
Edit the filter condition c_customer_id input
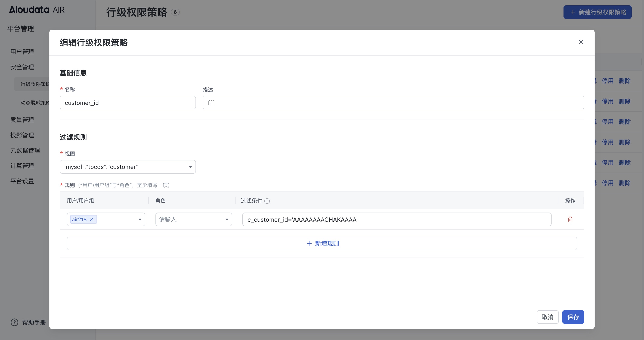tap(397, 219)
